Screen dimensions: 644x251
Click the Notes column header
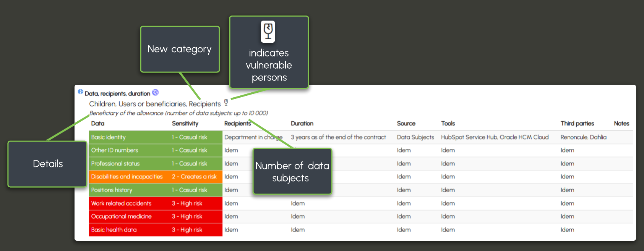click(x=621, y=124)
